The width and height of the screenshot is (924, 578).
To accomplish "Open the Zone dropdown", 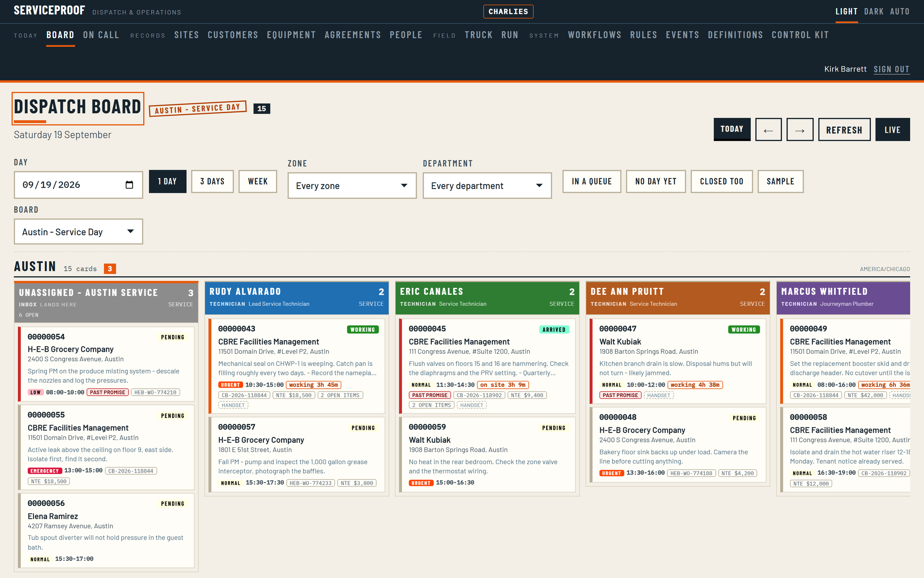I will 352,186.
